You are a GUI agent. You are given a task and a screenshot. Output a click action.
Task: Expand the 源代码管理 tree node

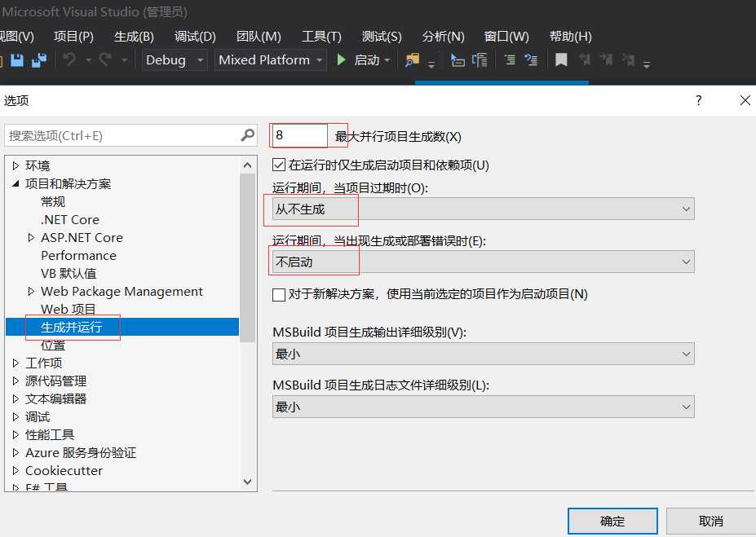point(15,381)
